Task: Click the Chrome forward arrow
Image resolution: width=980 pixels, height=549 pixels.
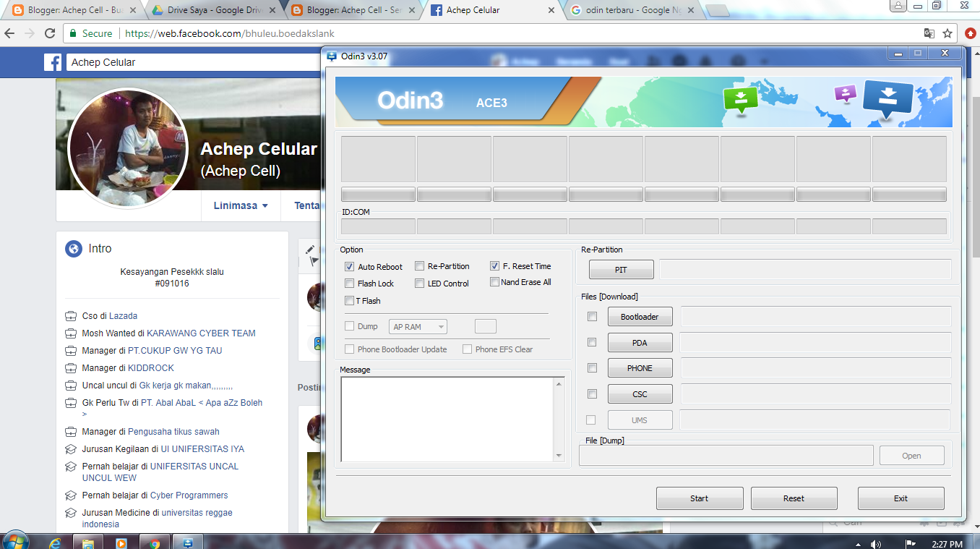Action: coord(30,33)
